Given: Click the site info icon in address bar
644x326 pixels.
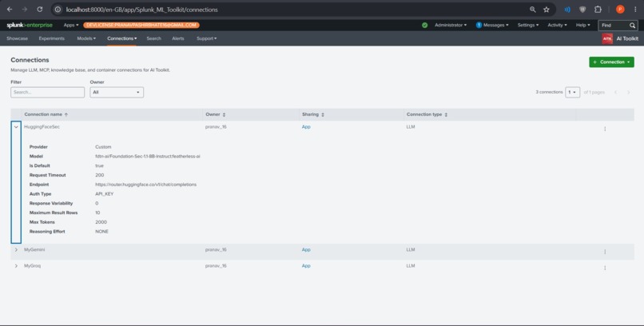Looking at the screenshot, I should coord(58,10).
